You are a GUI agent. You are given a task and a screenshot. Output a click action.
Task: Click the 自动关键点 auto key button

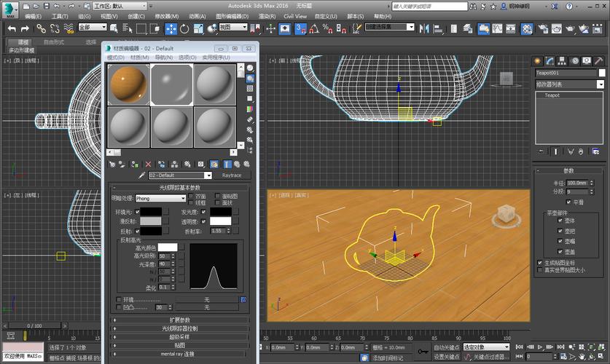tap(446, 347)
